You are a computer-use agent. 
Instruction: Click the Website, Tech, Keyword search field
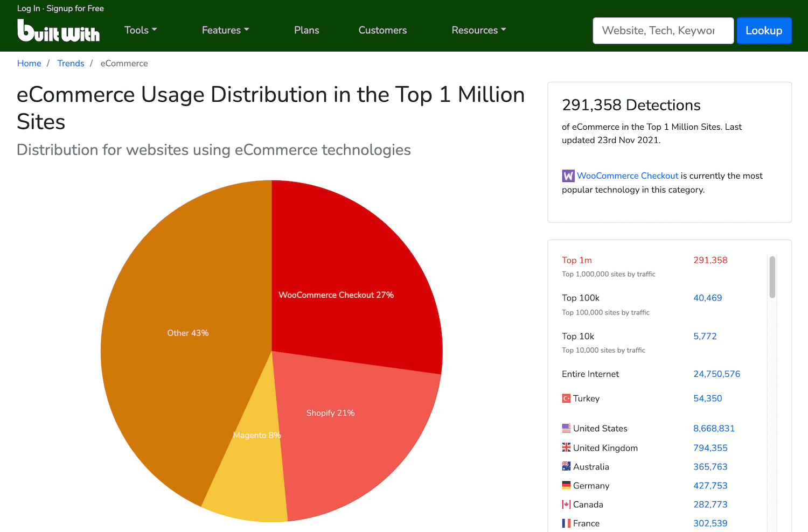[663, 31]
